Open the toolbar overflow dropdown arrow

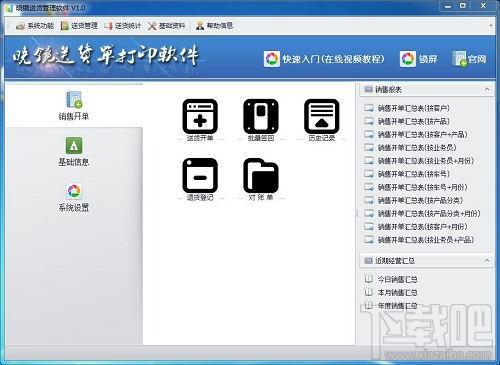(x=491, y=26)
